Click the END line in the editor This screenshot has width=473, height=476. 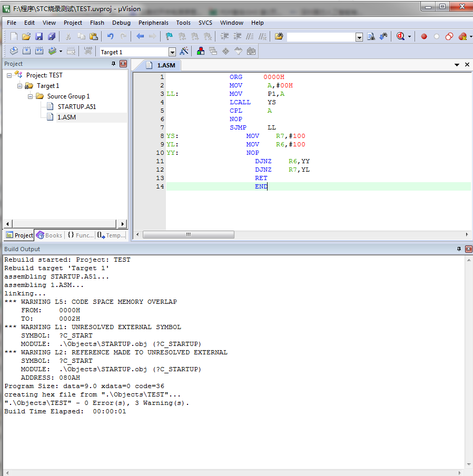[x=319, y=186]
